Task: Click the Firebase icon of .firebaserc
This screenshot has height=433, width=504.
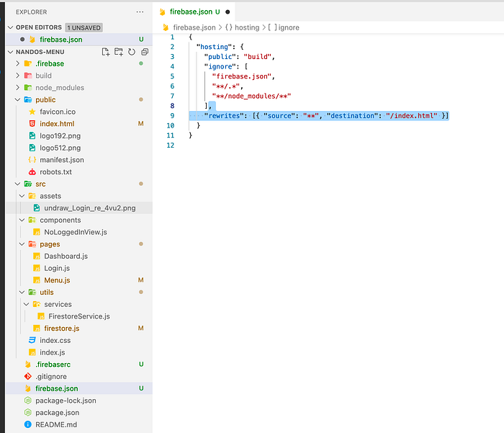Action: 28,365
